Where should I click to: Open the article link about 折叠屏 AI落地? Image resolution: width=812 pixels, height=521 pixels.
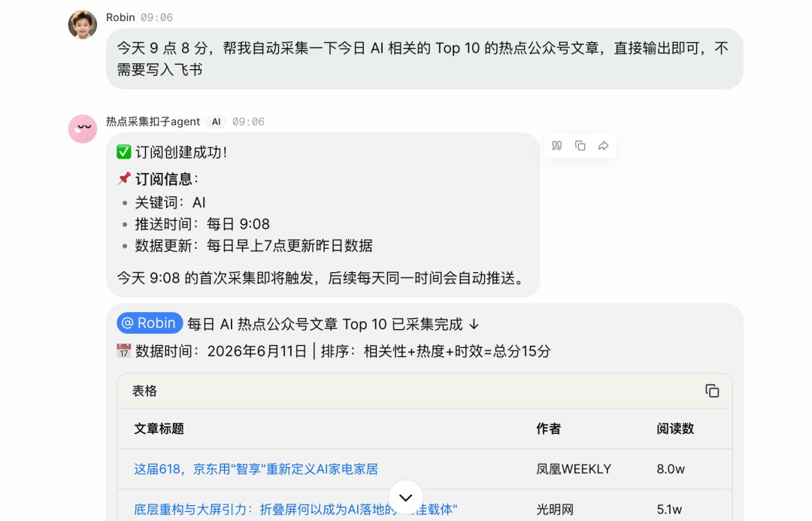(295, 510)
